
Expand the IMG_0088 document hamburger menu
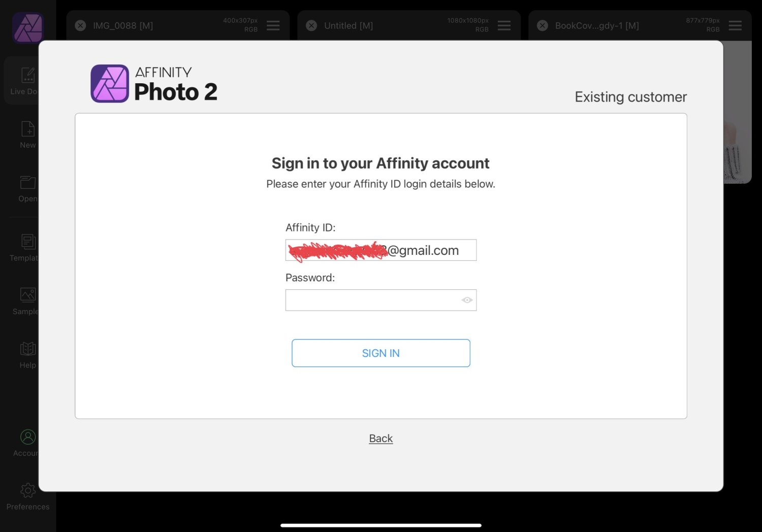[x=273, y=25]
